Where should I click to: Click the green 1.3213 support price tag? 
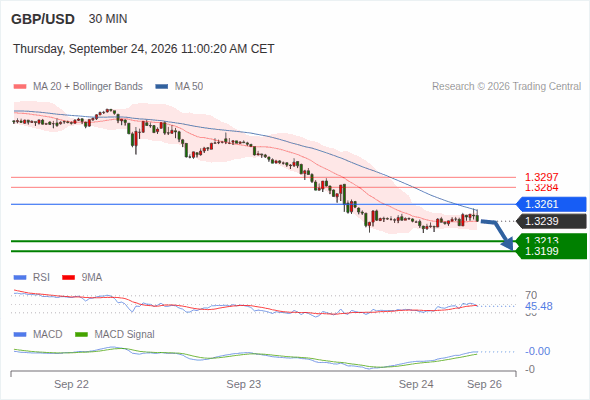tap(551, 239)
